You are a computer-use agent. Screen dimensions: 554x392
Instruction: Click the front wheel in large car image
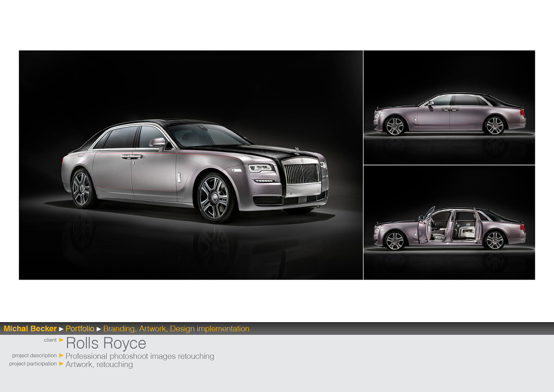[x=215, y=198]
